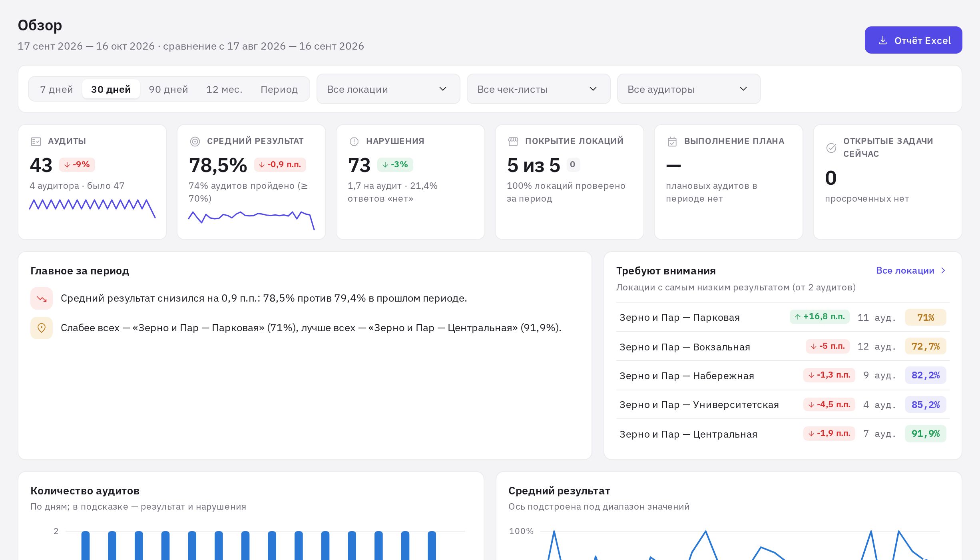Click the -4,5 п.п. badge for Университетская

829,404
